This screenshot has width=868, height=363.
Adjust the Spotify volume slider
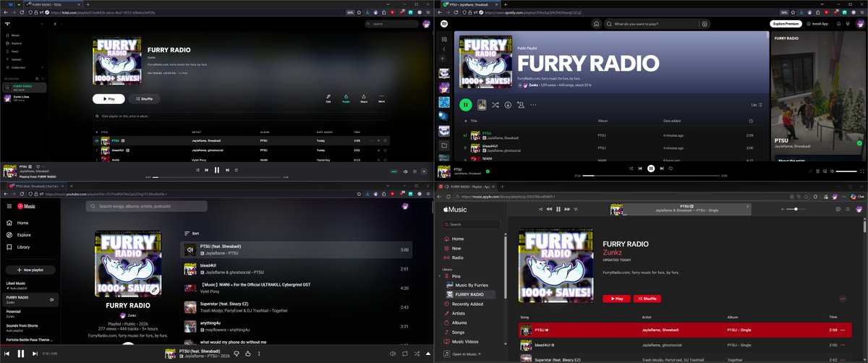[x=846, y=171]
